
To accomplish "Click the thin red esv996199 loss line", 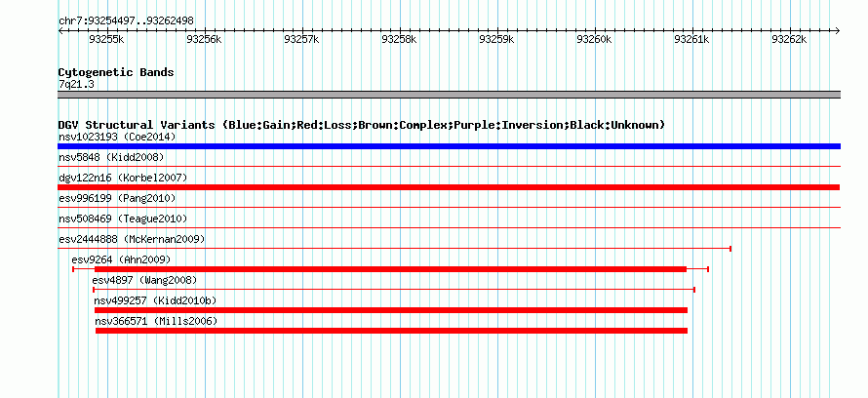I will [x=449, y=207].
